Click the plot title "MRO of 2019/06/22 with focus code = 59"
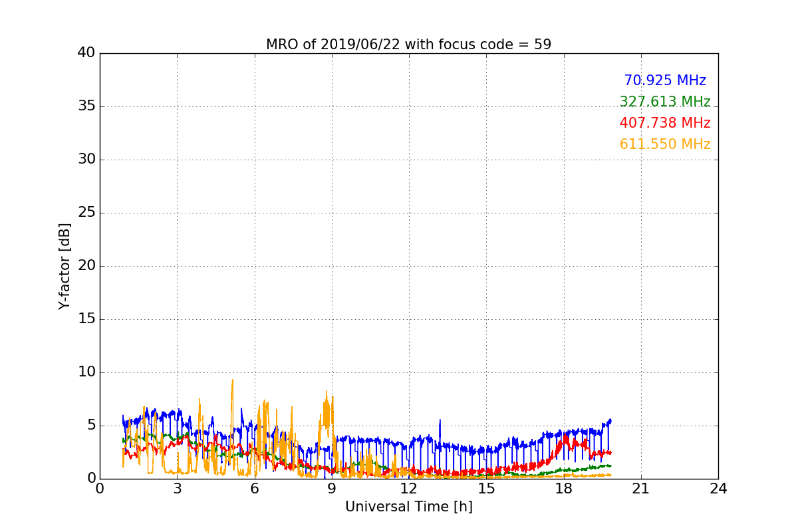 click(x=408, y=45)
